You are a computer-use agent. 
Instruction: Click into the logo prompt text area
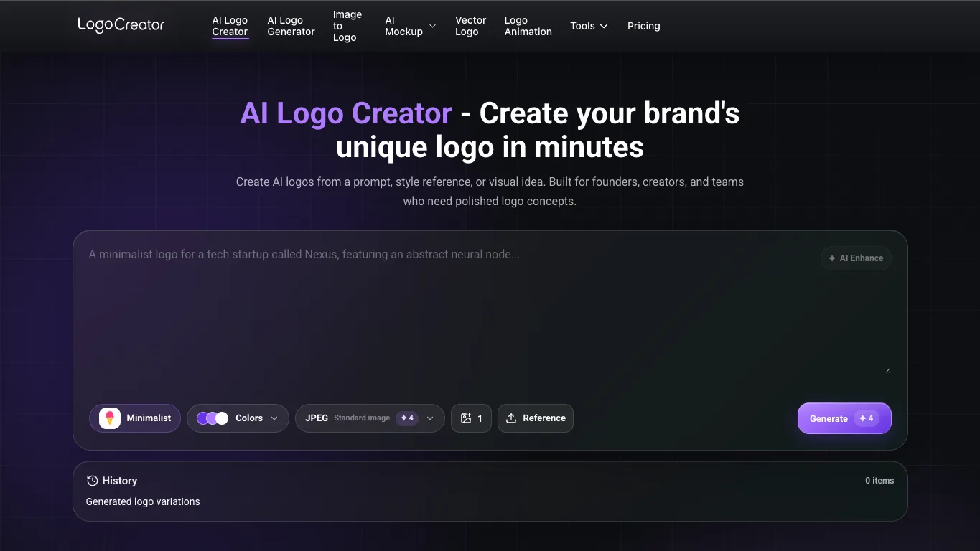(490, 310)
